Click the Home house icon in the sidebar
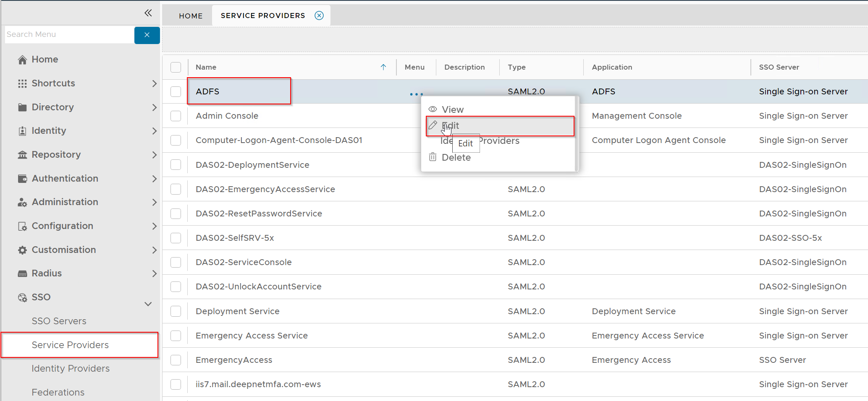Screen dimensions: 868x401 coord(22,60)
